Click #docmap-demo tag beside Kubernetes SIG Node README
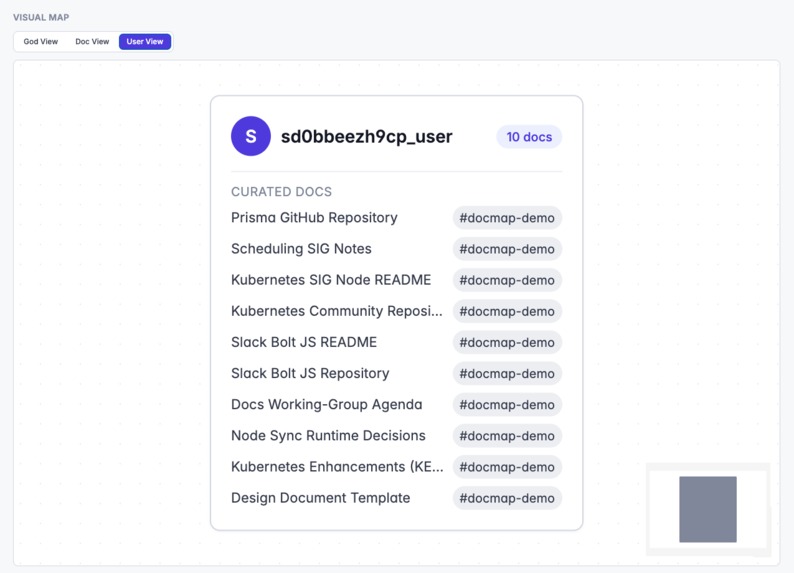This screenshot has width=794, height=573. 507,280
